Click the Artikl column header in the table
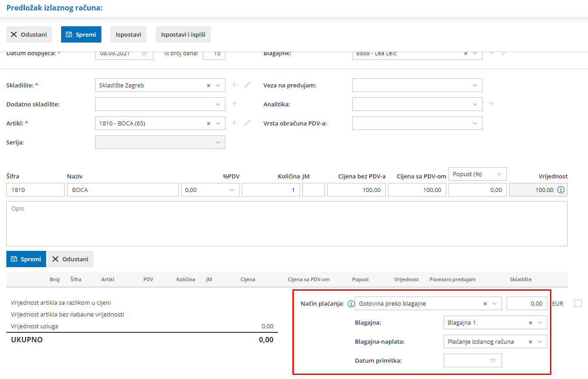Viewport: 588px width, 379px height. 108,279
